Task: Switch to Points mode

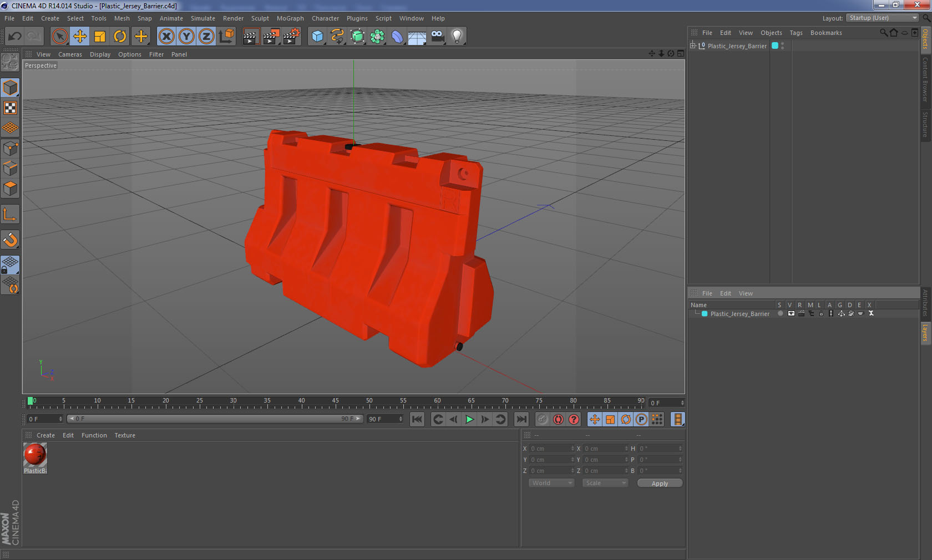Action: click(10, 148)
